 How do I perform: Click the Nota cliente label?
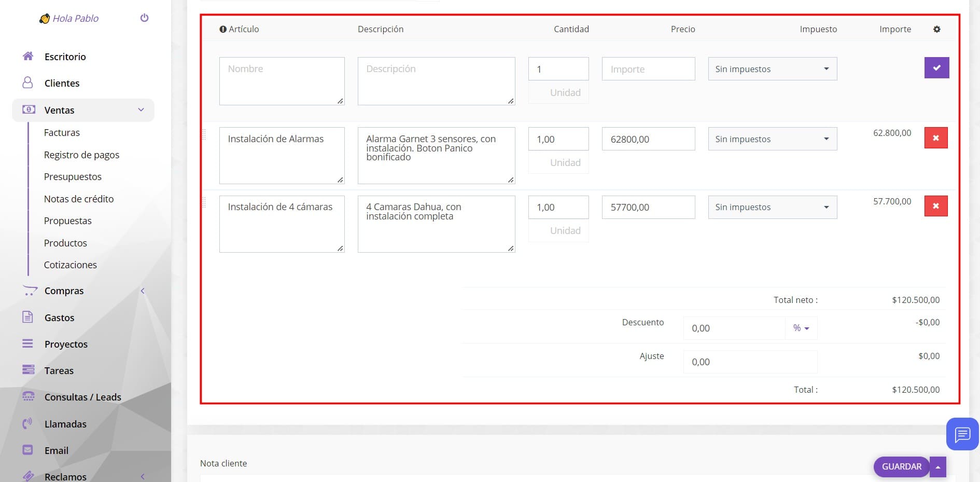[223, 463]
